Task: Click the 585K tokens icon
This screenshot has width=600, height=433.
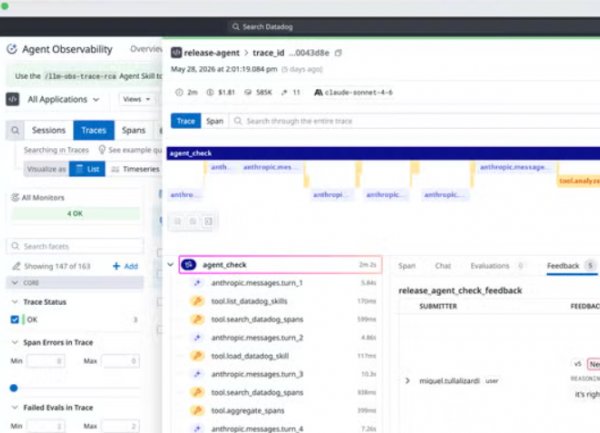Action: pos(248,92)
